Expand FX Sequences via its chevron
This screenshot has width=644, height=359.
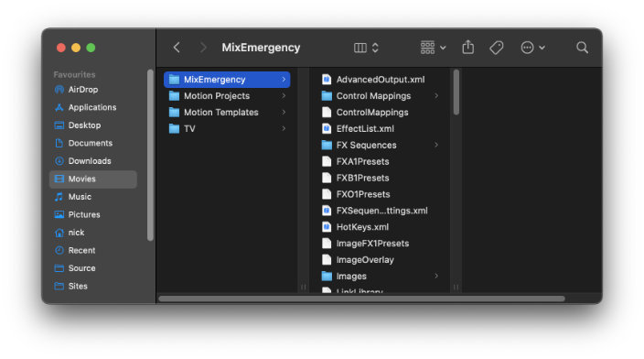coord(436,146)
